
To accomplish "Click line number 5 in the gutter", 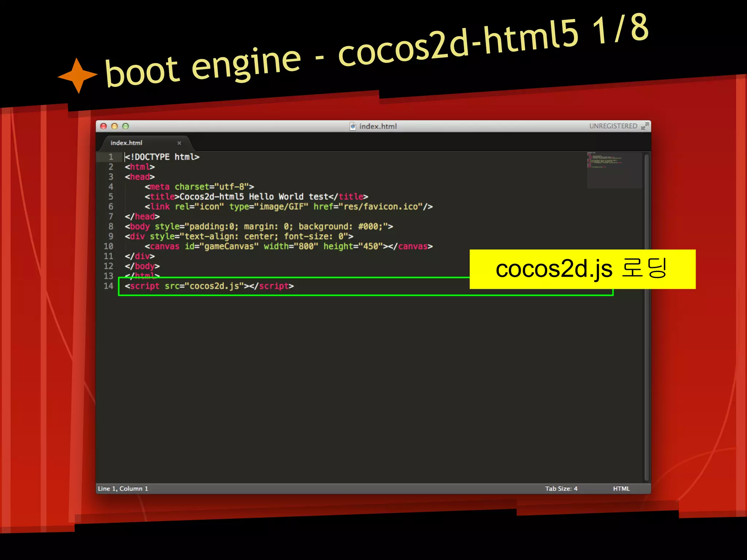I will 111,197.
